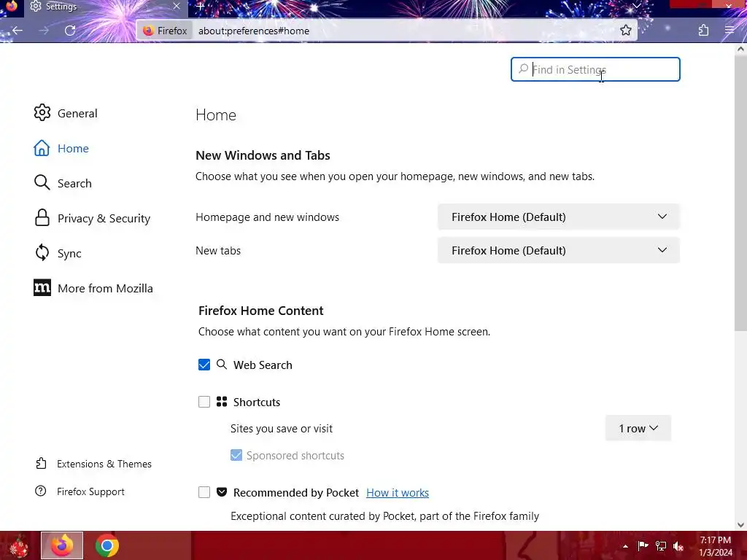The width and height of the screenshot is (747, 560).
Task: Enable Recommended by Pocket checkbox
Action: [204, 492]
